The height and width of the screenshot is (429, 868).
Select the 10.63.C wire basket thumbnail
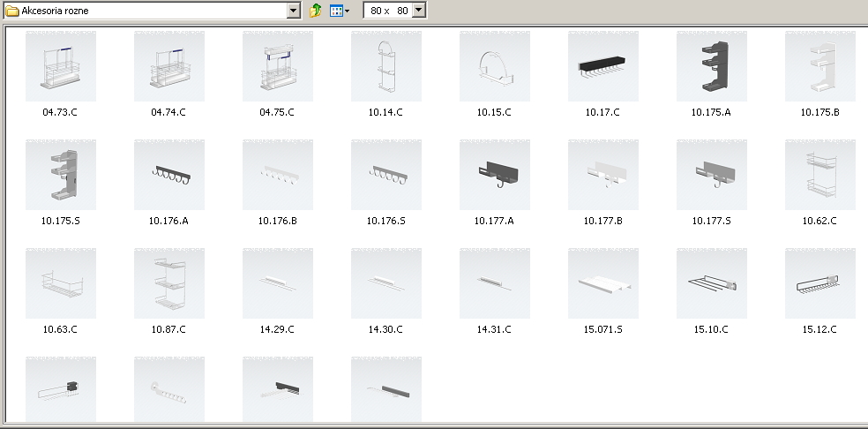coord(61,283)
